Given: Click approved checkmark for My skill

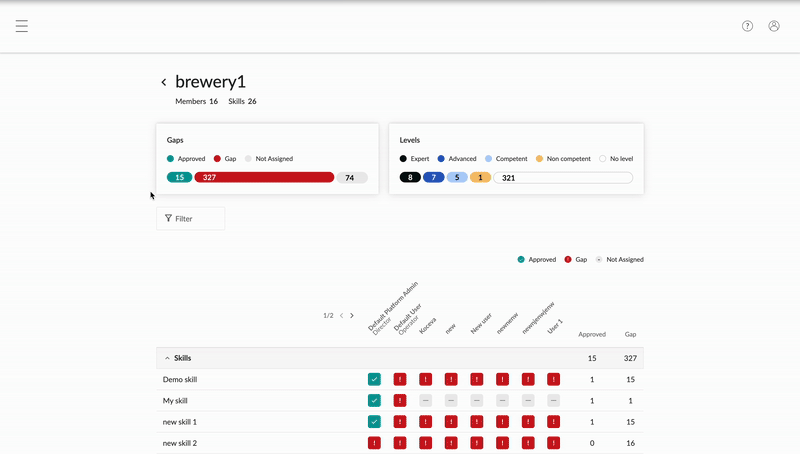Looking at the screenshot, I should coord(374,401).
